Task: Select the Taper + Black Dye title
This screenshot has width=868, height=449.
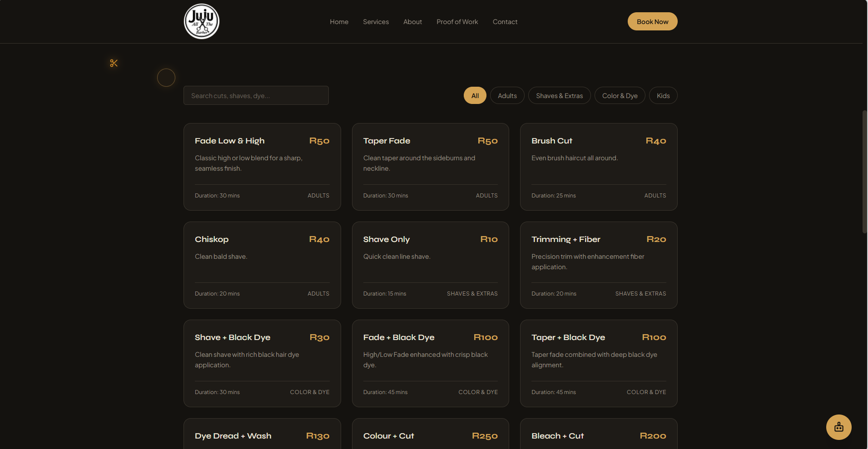Action: [568, 337]
